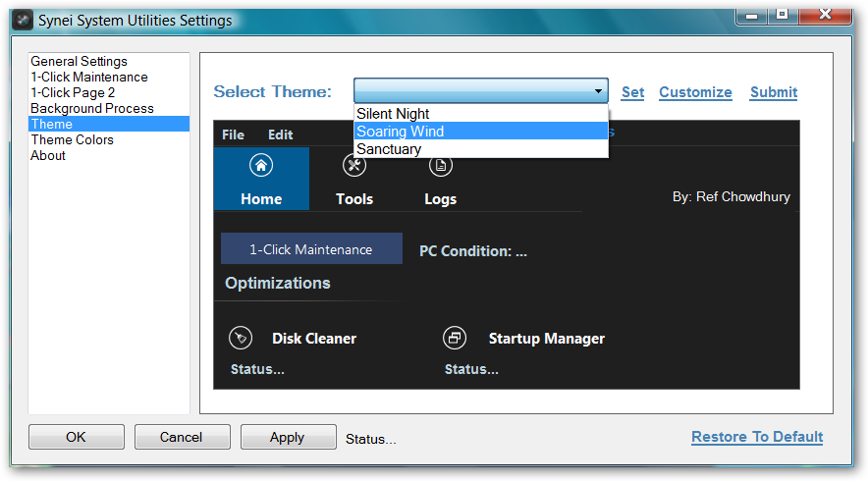Image resolution: width=868 pixels, height=481 pixels.
Task: Select 1-Click Maintenance in sidebar
Action: [x=108, y=77]
